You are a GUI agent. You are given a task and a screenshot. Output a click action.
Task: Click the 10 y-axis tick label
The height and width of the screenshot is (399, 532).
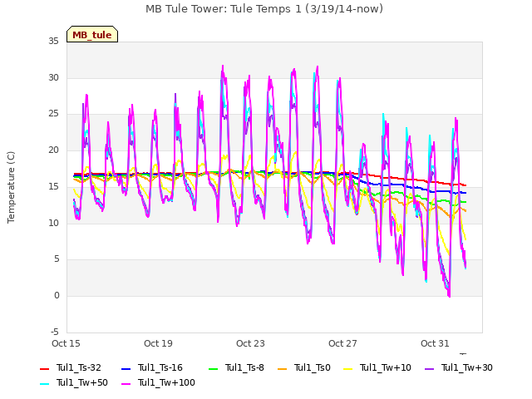click(x=53, y=223)
